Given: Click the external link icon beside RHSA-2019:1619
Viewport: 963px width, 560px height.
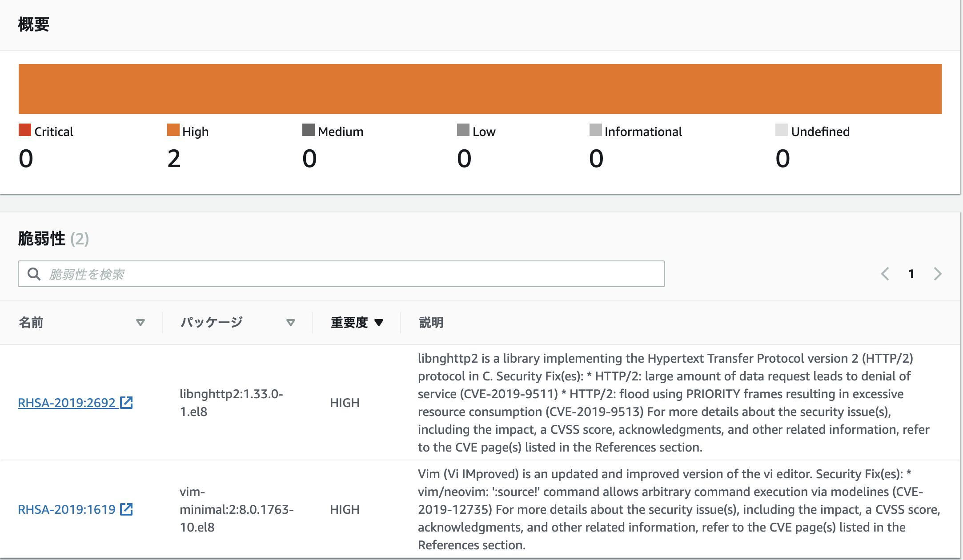Looking at the screenshot, I should (x=127, y=509).
